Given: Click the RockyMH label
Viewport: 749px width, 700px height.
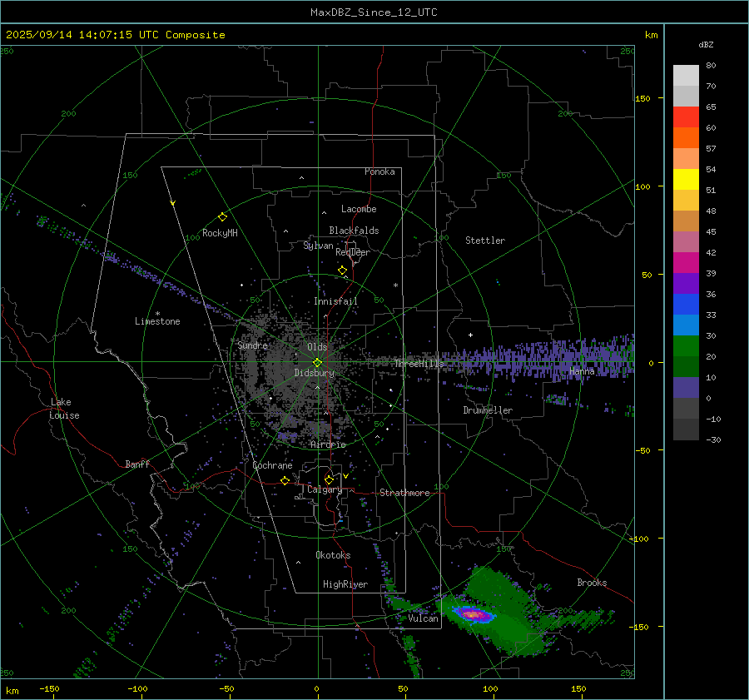Looking at the screenshot, I should (220, 233).
